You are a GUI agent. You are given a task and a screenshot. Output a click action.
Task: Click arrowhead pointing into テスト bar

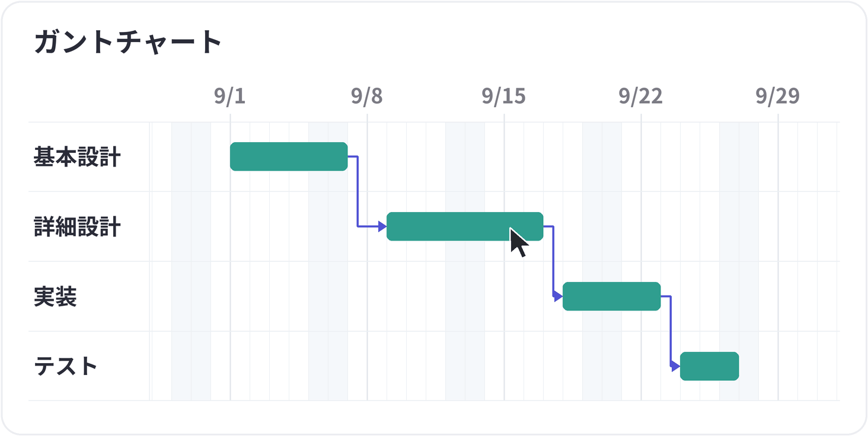(x=676, y=366)
